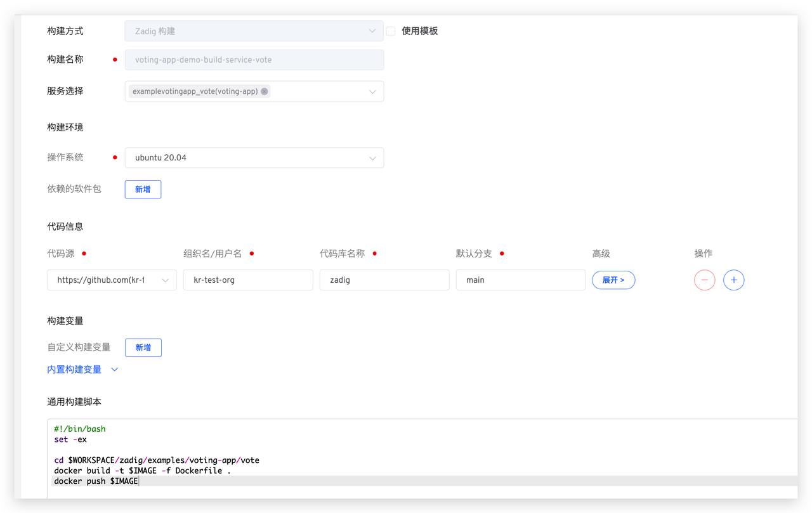Click 新增 next to 依赖的软件包
The image size is (812, 513).
[143, 189]
